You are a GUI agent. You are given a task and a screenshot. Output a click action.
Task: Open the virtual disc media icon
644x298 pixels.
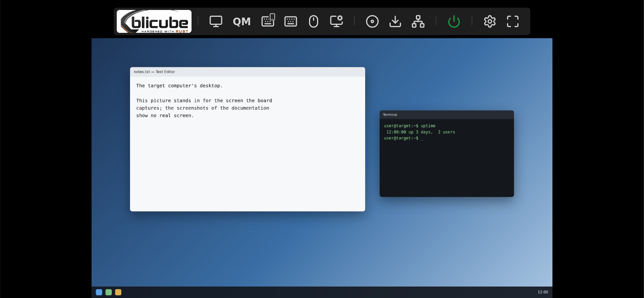(372, 21)
